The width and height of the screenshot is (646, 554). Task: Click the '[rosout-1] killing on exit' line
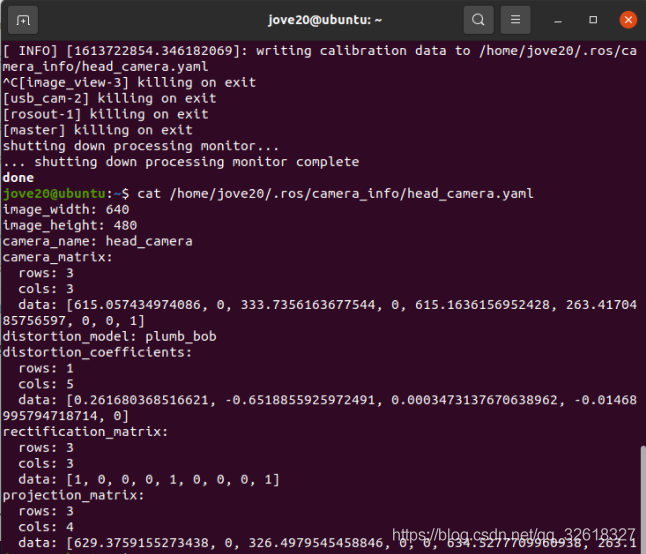point(105,114)
